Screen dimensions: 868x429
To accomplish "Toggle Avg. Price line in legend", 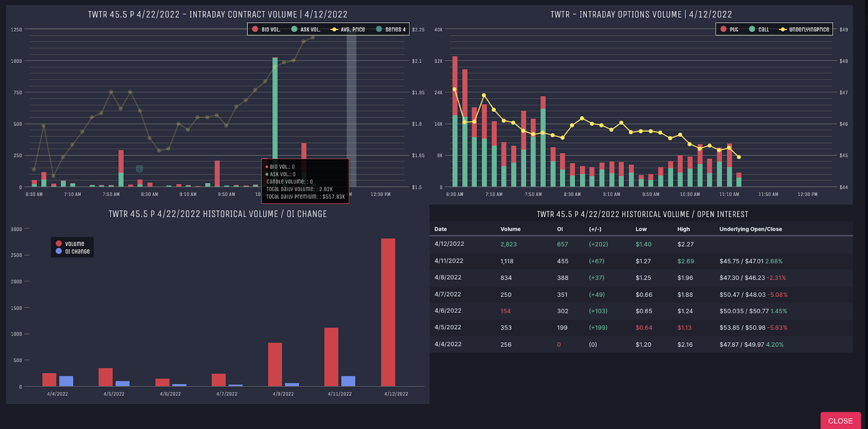I will pos(348,29).
